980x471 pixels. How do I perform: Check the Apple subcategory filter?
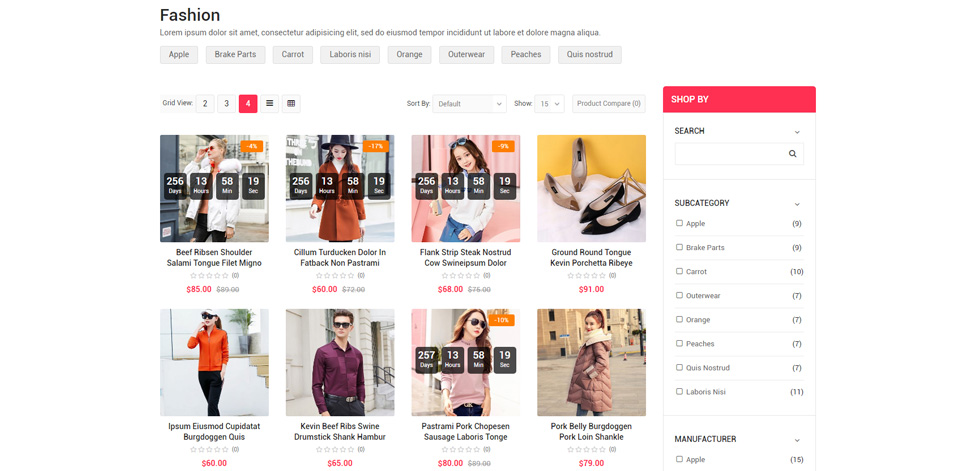tap(679, 223)
